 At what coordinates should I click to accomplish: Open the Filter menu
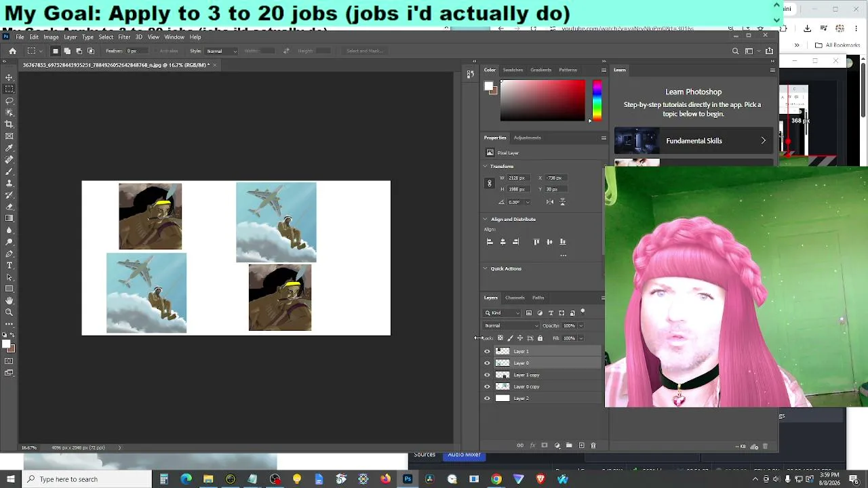pos(124,37)
